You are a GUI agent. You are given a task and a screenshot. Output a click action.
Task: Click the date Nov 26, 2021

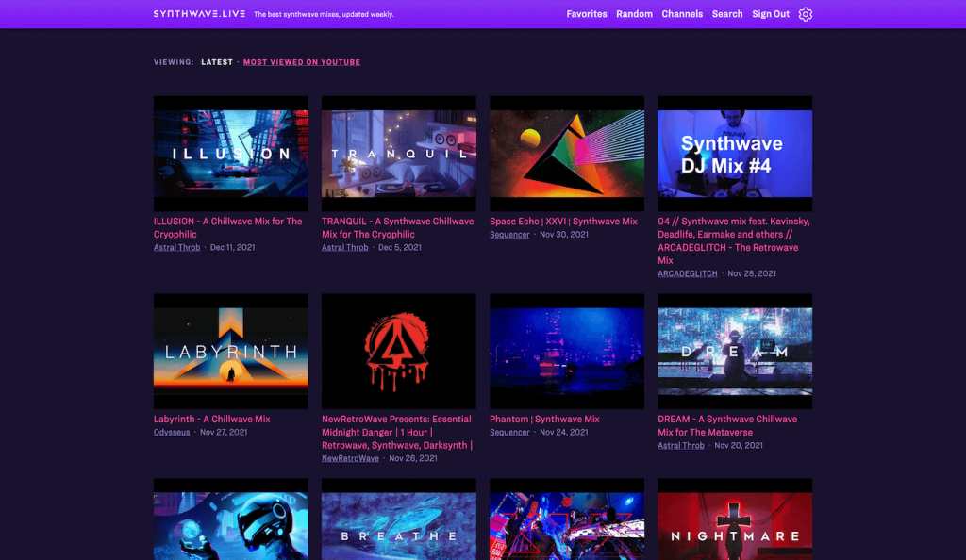[413, 458]
